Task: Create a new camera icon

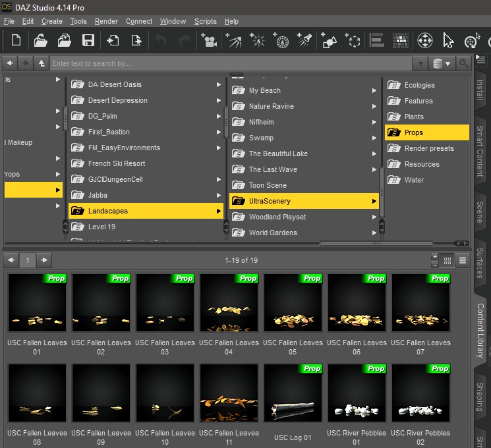Action: (209, 40)
